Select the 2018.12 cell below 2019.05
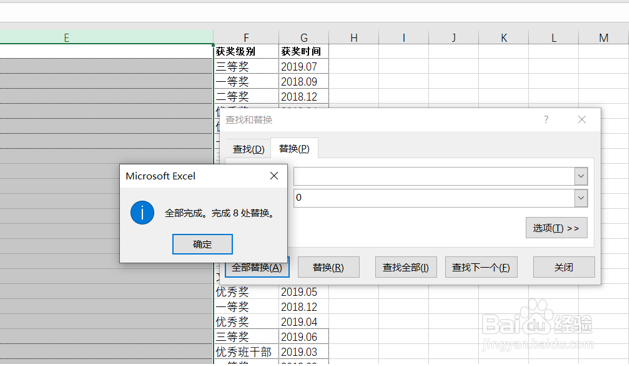Image resolution: width=629 pixels, height=366 pixels. [x=304, y=307]
